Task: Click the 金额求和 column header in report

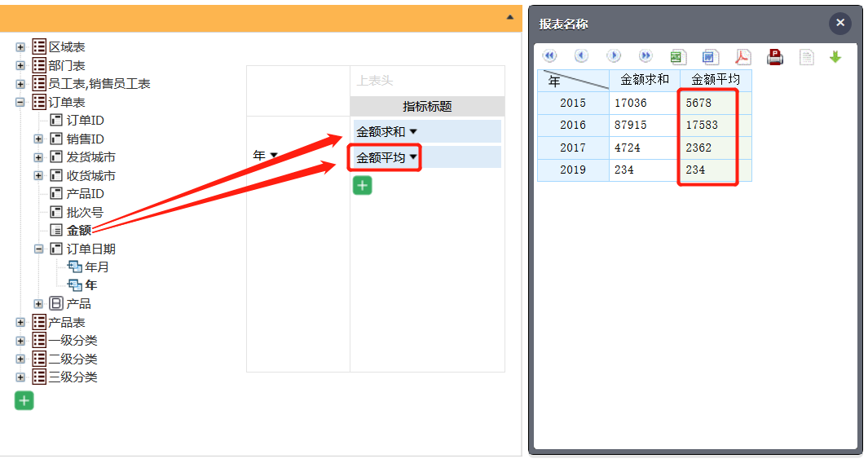Action: coord(645,80)
